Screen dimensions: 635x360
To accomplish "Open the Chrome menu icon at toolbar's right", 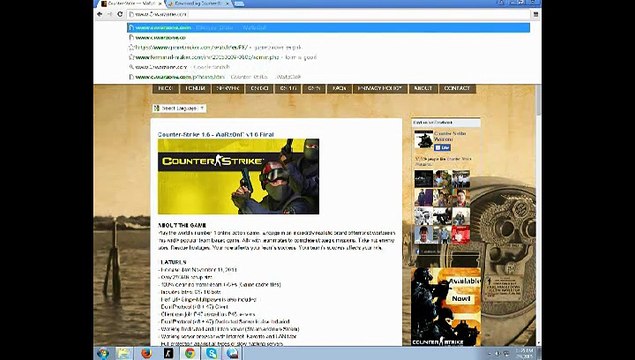I will (x=535, y=14).
